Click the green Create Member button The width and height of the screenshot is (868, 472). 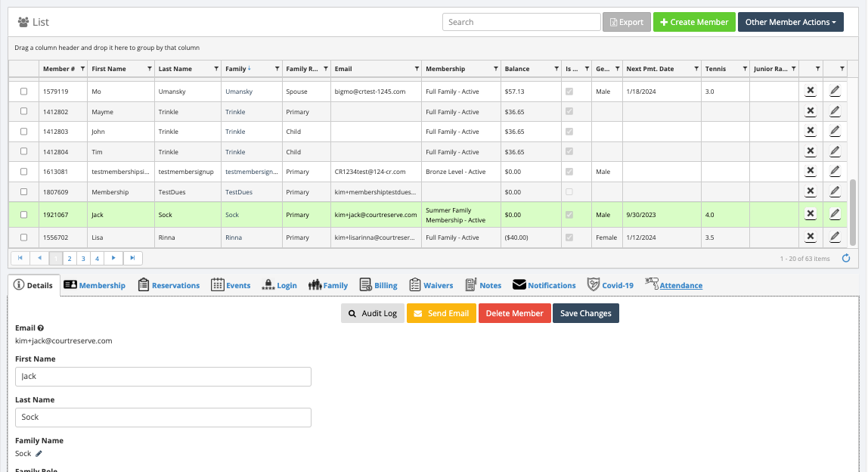tap(694, 22)
